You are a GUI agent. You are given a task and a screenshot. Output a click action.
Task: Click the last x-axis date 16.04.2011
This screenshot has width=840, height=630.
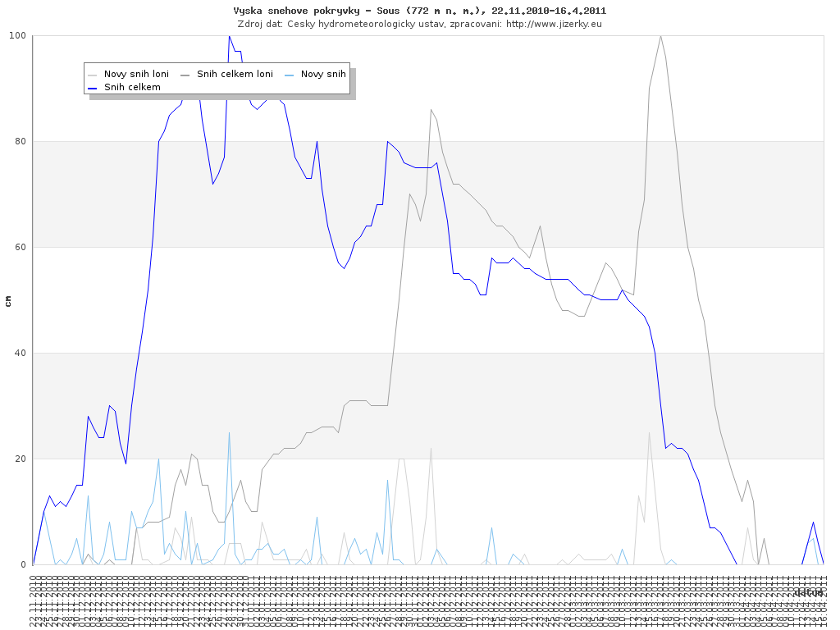[824, 600]
